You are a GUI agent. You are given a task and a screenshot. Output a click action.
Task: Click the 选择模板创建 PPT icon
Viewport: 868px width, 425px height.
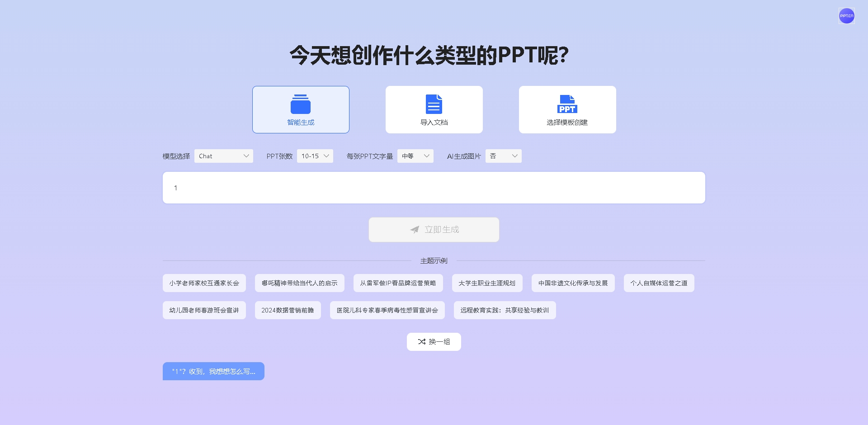[x=567, y=104]
